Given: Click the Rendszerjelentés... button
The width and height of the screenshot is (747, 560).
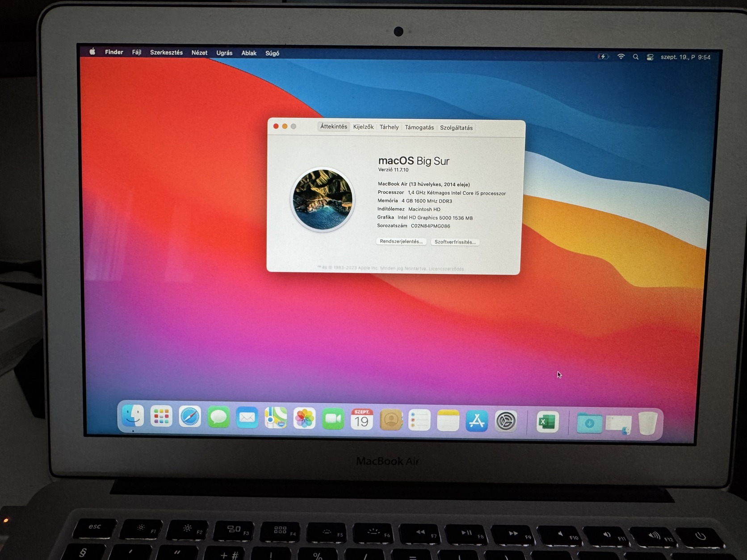Looking at the screenshot, I should point(401,241).
